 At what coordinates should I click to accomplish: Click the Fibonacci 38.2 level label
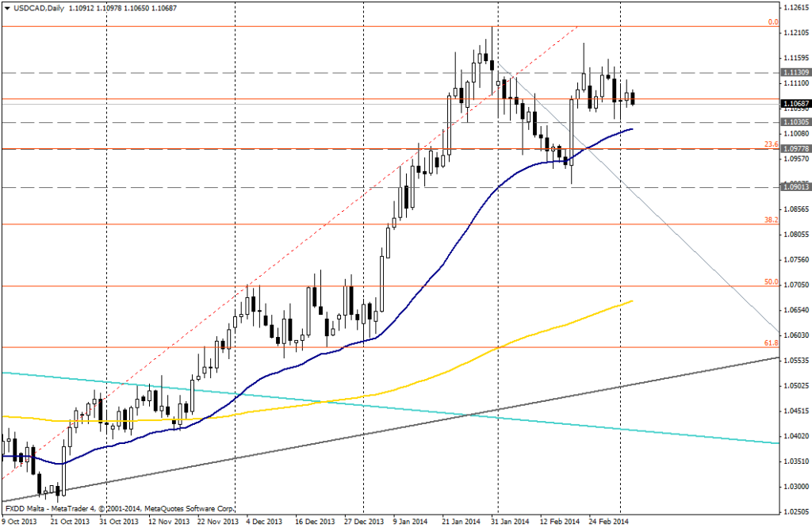[x=769, y=220]
